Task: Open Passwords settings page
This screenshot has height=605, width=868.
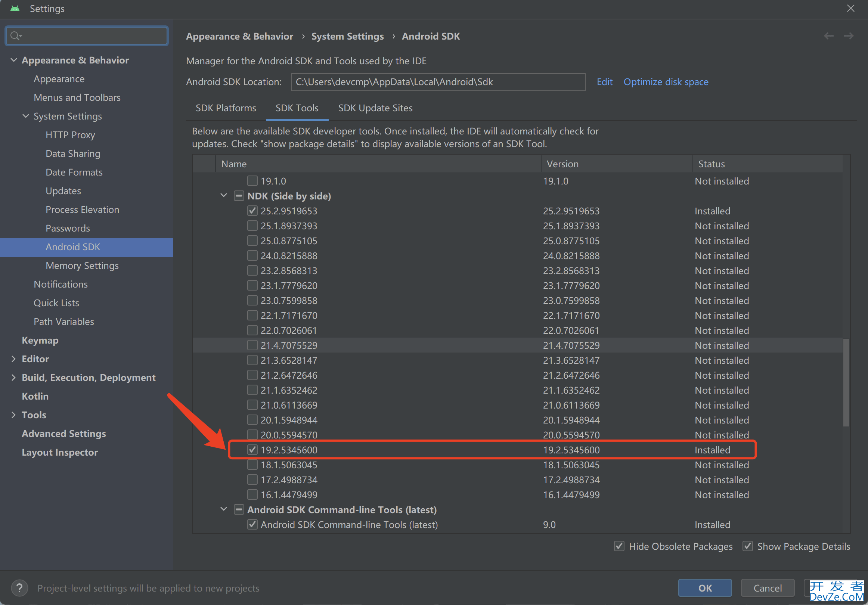Action: point(68,228)
